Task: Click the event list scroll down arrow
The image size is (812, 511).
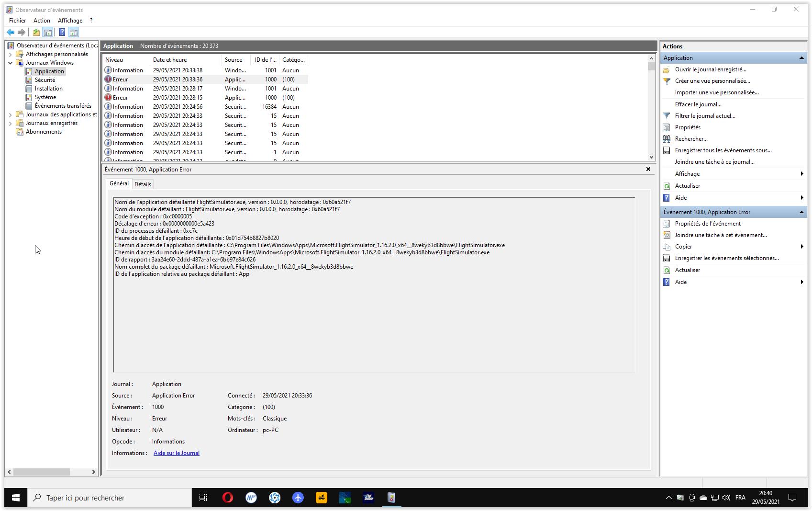Action: tap(651, 157)
